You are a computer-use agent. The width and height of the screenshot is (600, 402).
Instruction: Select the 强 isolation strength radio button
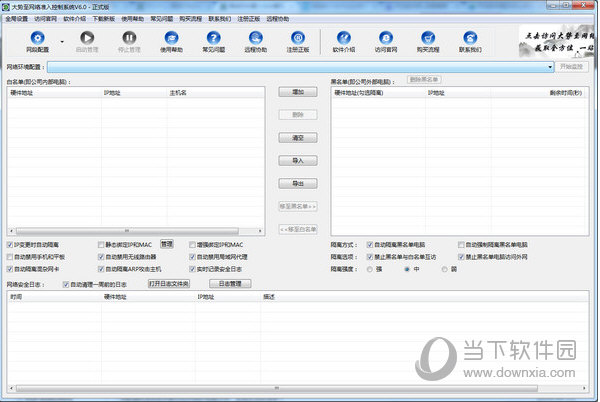point(370,268)
